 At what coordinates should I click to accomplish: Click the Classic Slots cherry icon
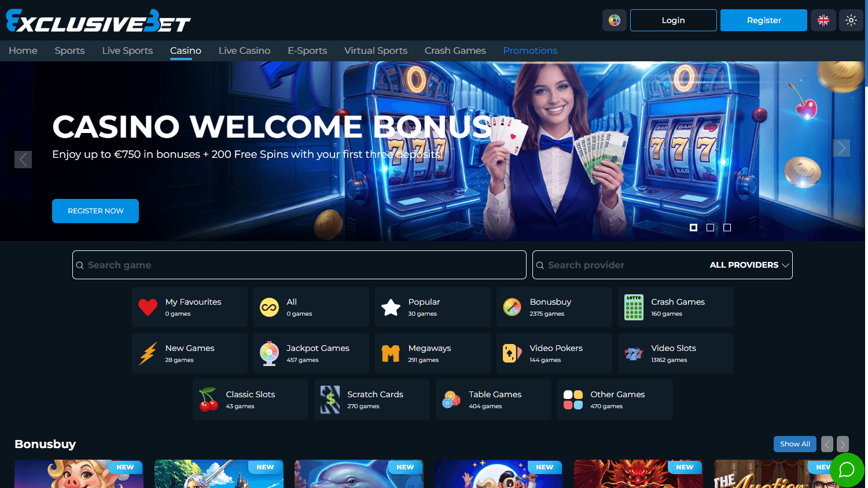click(209, 400)
